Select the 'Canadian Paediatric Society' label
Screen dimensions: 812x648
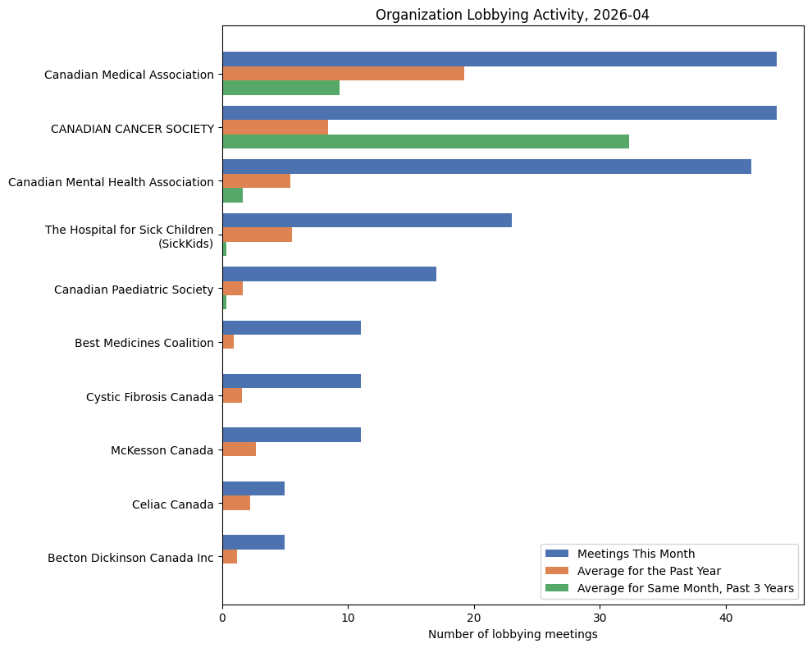(x=134, y=290)
